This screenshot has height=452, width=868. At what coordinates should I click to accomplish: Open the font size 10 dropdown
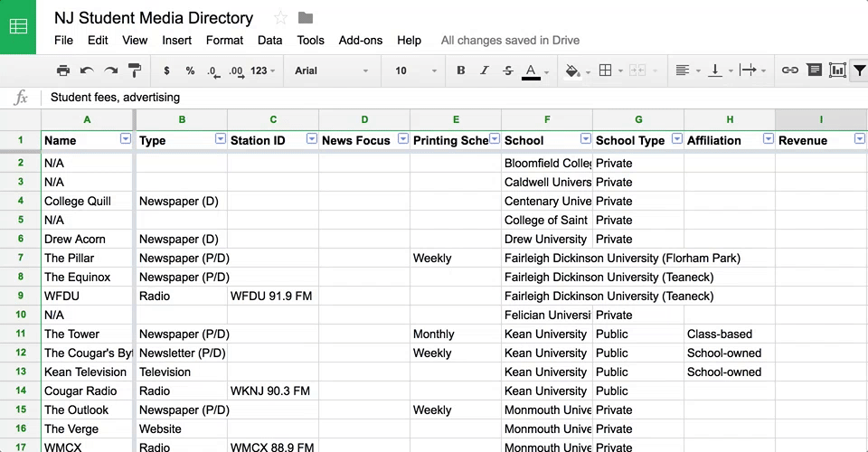click(415, 71)
